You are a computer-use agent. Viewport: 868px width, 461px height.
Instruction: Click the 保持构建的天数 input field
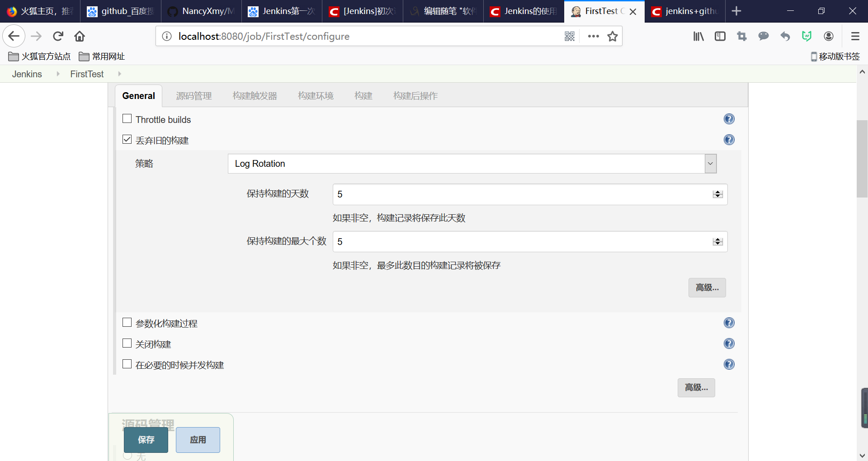click(530, 194)
